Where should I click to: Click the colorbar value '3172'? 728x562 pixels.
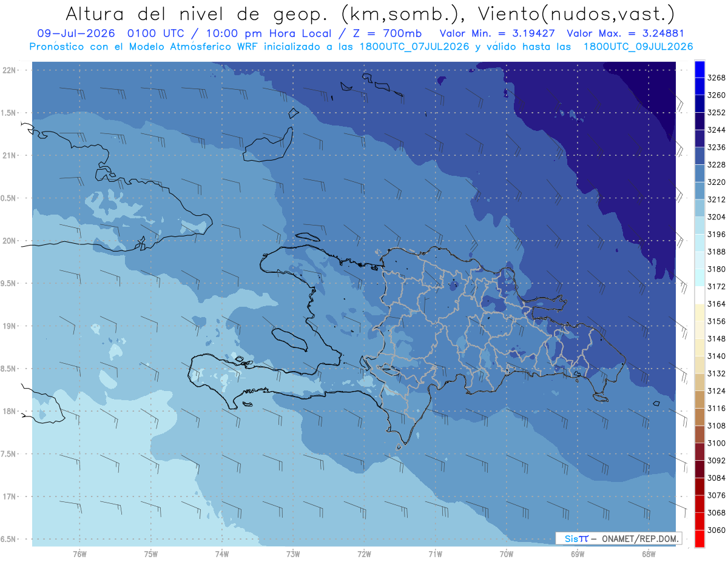click(x=716, y=286)
